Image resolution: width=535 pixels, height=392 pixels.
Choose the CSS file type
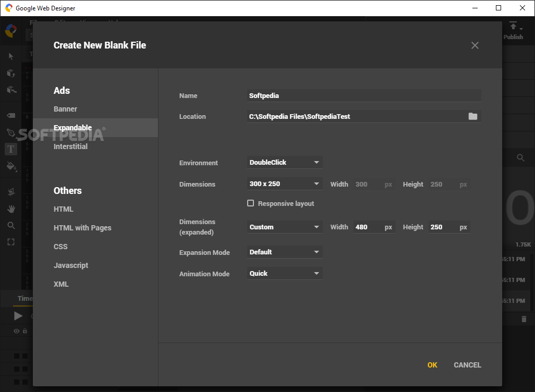pyautogui.click(x=60, y=247)
